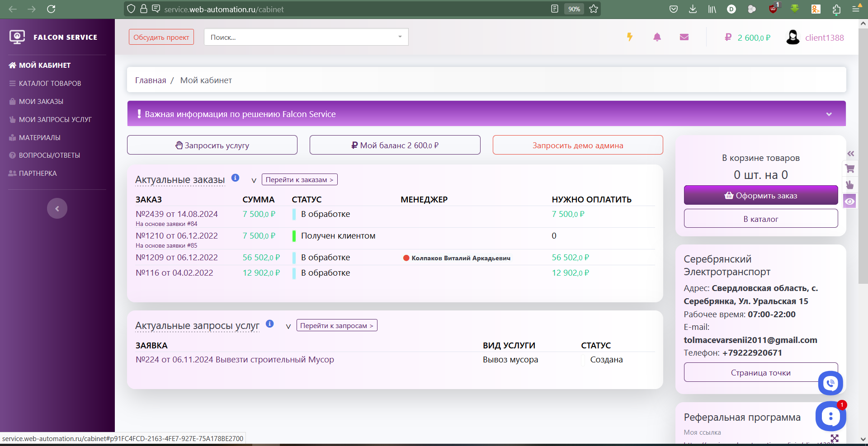Click the lightning bolt icon in header
Viewport: 868px width, 446px height.
(x=629, y=37)
